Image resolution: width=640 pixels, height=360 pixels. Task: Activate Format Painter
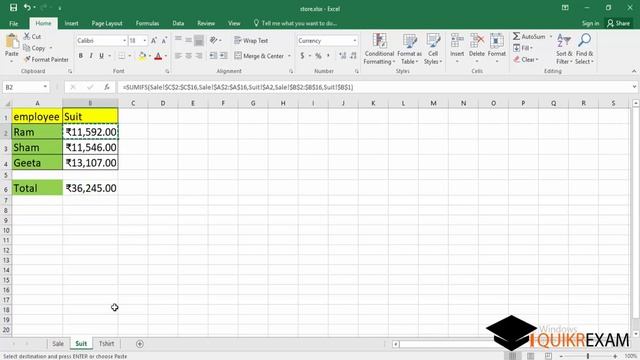(x=46, y=60)
